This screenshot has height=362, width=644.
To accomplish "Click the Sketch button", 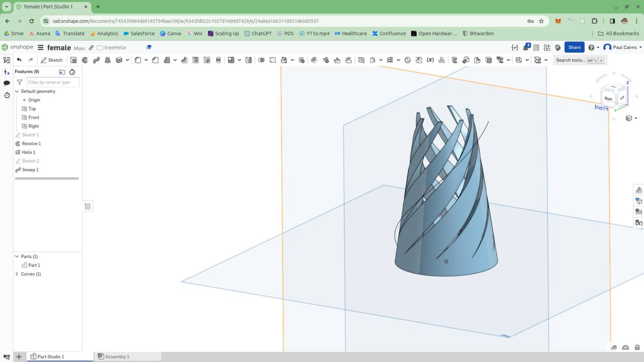I will [x=52, y=60].
